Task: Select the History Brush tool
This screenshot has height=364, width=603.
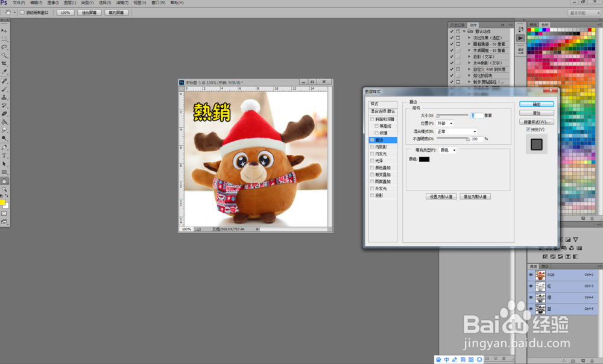Action: coord(4,105)
